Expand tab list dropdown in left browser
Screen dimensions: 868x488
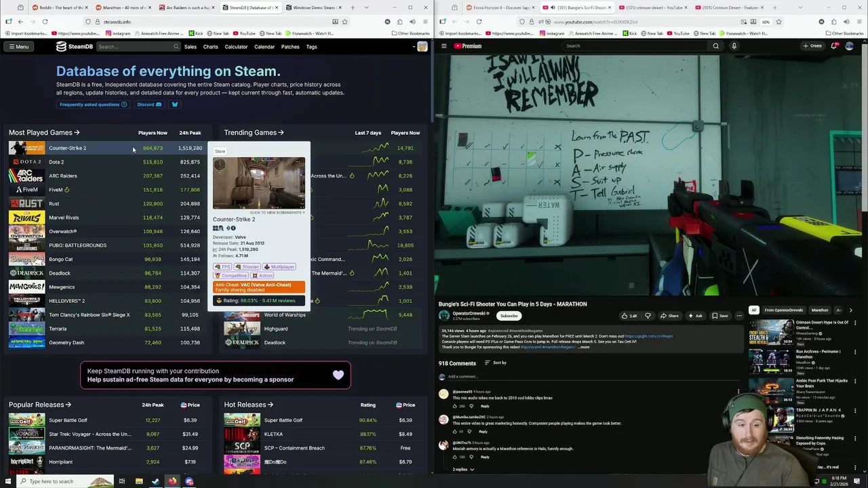pos(366,7)
